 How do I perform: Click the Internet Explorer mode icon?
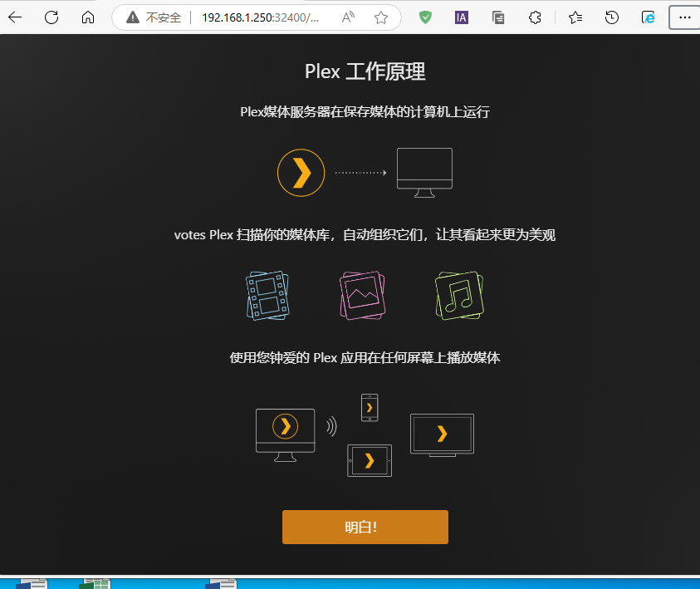649,17
